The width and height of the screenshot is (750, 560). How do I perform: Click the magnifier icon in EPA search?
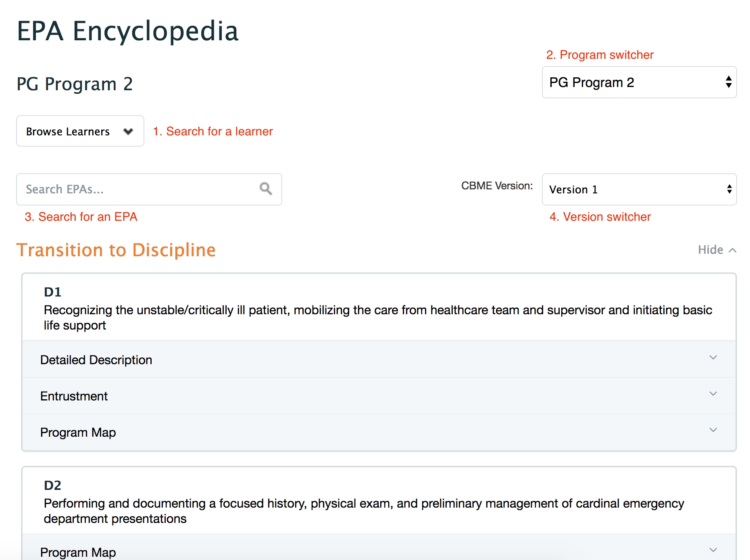click(266, 189)
